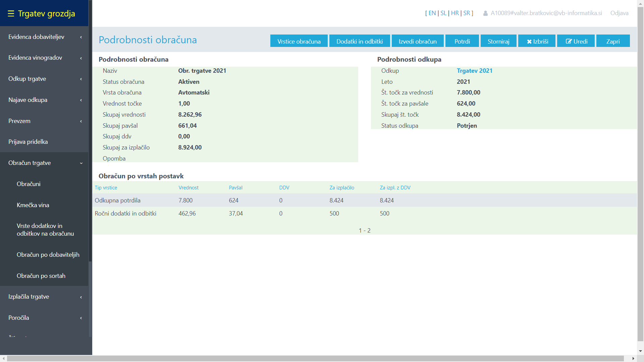This screenshot has height=362, width=644.
Task: Click Zapri button
Action: 613,41
